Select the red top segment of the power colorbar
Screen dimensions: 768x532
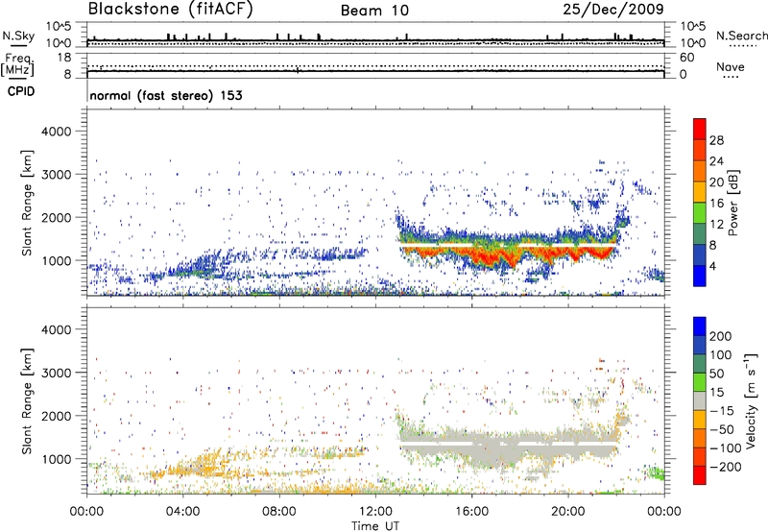tap(700, 128)
